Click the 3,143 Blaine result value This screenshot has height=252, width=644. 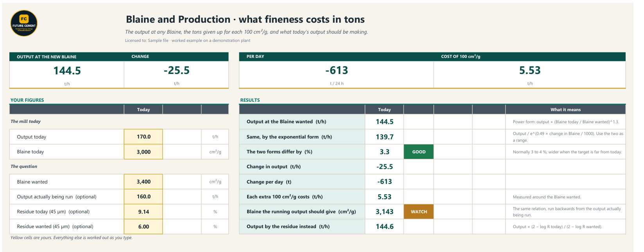[384, 212]
